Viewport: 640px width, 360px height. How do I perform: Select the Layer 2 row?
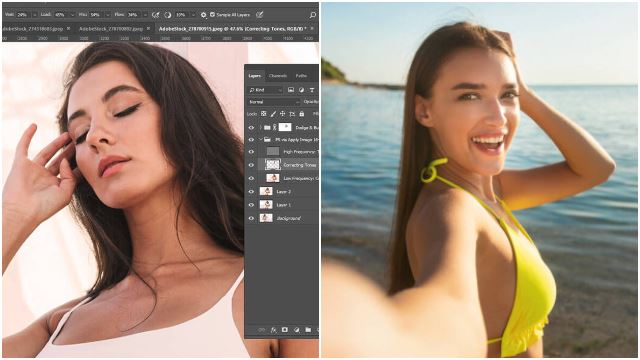click(x=283, y=191)
